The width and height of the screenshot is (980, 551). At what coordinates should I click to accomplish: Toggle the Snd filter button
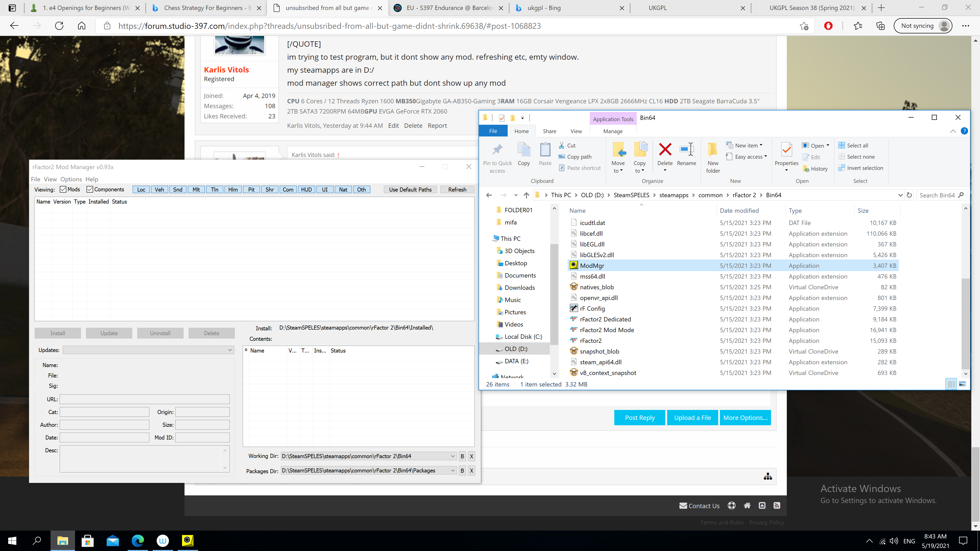click(x=178, y=189)
